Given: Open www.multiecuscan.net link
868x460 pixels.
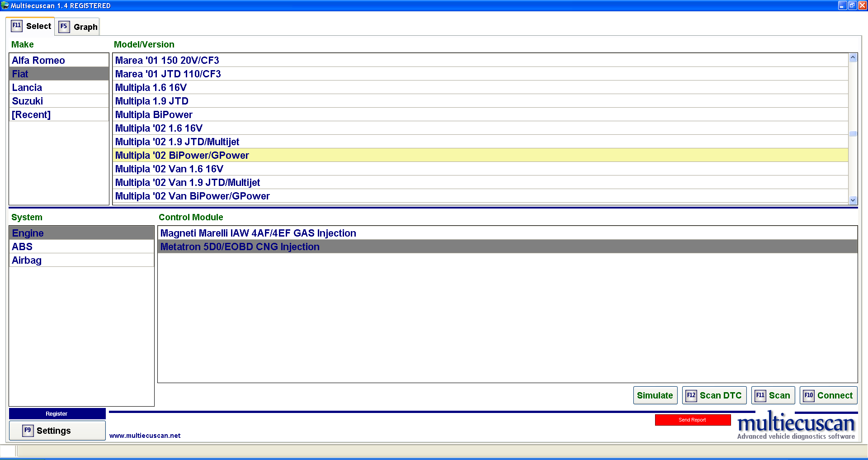Looking at the screenshot, I should pos(145,436).
